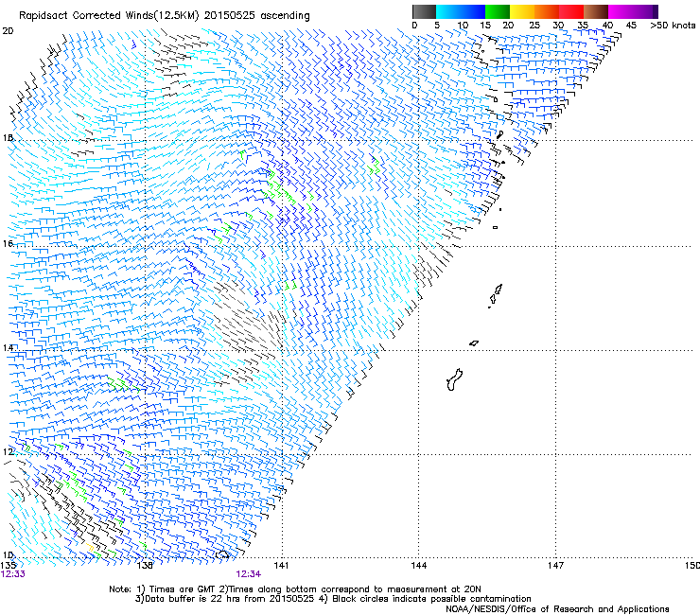Click the '>50 knots' legend label
Image resolution: width=700 pixels, height=615 pixels.
click(x=673, y=26)
